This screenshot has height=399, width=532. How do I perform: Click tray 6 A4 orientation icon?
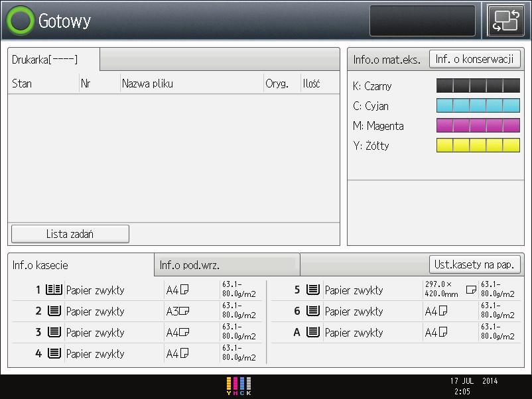coord(442,311)
